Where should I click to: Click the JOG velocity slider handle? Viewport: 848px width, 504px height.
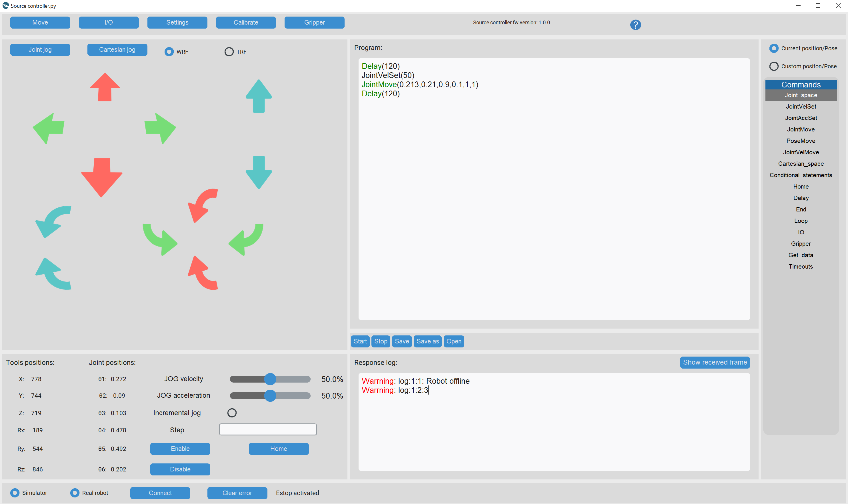tap(270, 379)
